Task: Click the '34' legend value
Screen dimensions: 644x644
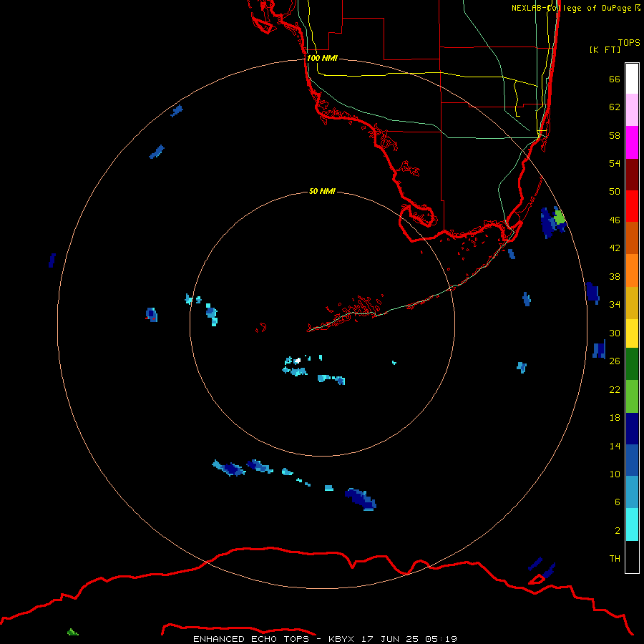Action: (x=615, y=305)
